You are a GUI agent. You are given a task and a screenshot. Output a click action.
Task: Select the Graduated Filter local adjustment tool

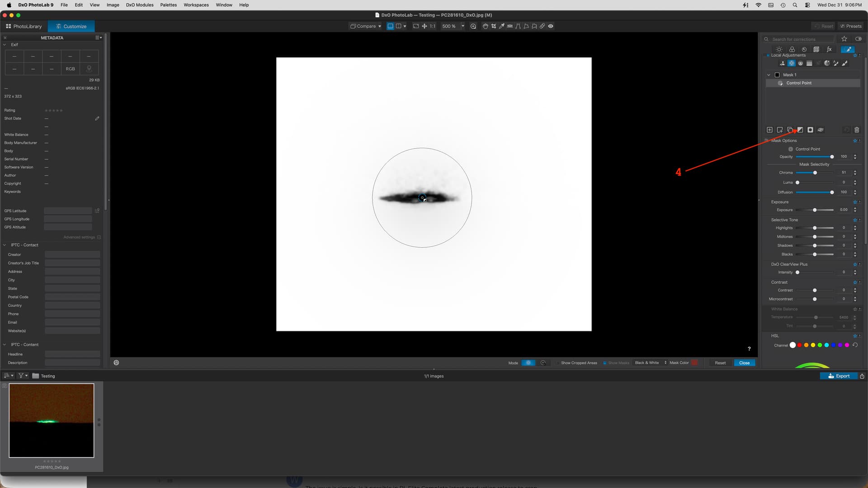click(x=809, y=63)
